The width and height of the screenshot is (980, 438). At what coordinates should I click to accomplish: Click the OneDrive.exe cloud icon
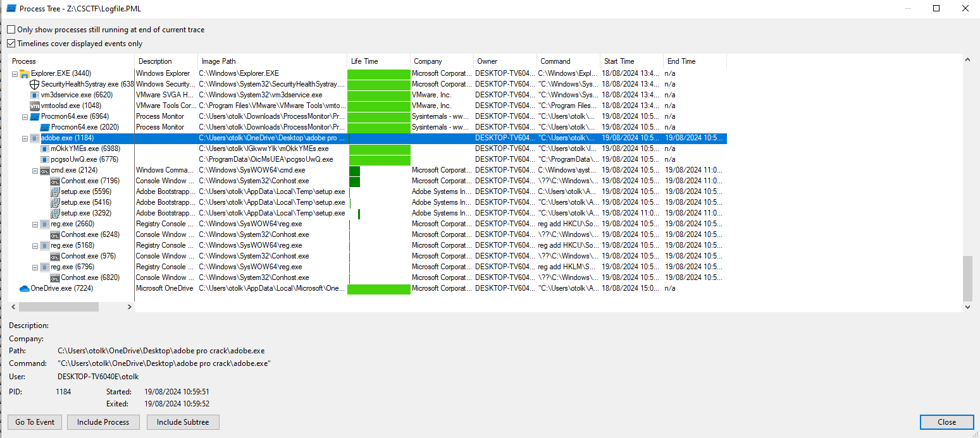tap(25, 288)
